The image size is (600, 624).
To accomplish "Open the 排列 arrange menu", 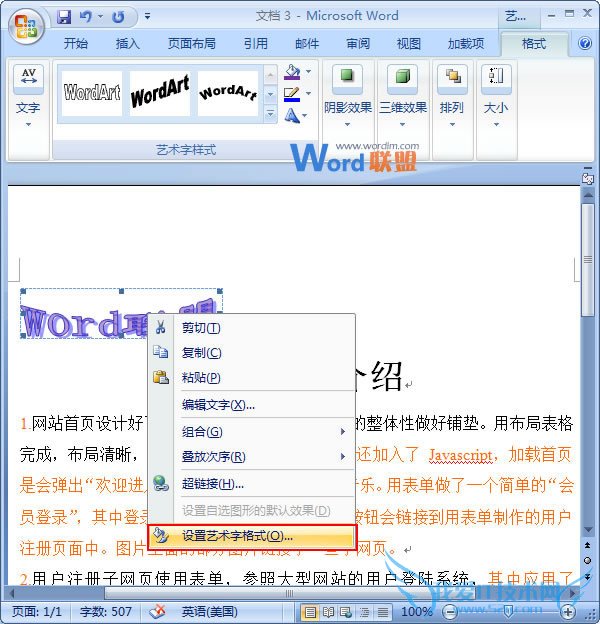I will click(x=452, y=96).
